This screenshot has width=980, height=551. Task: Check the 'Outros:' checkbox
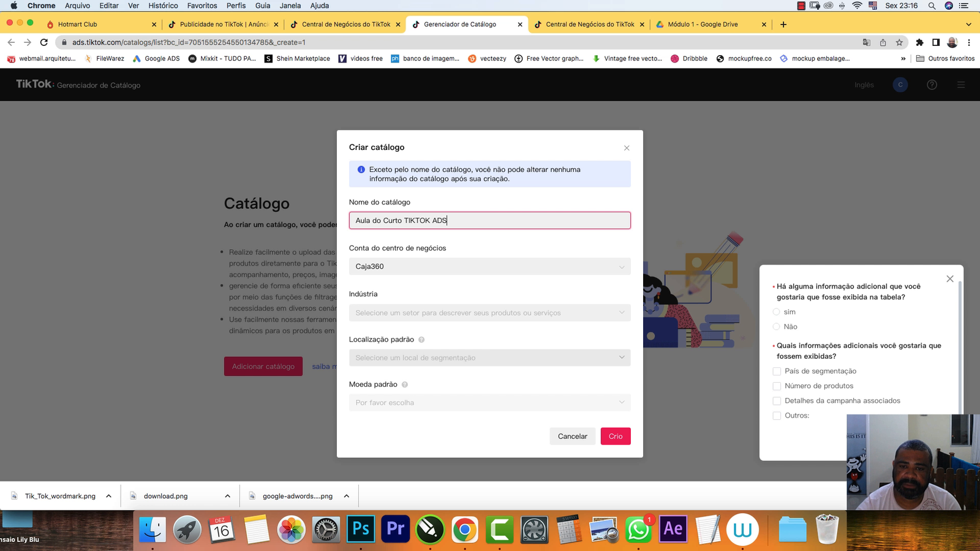[777, 416]
